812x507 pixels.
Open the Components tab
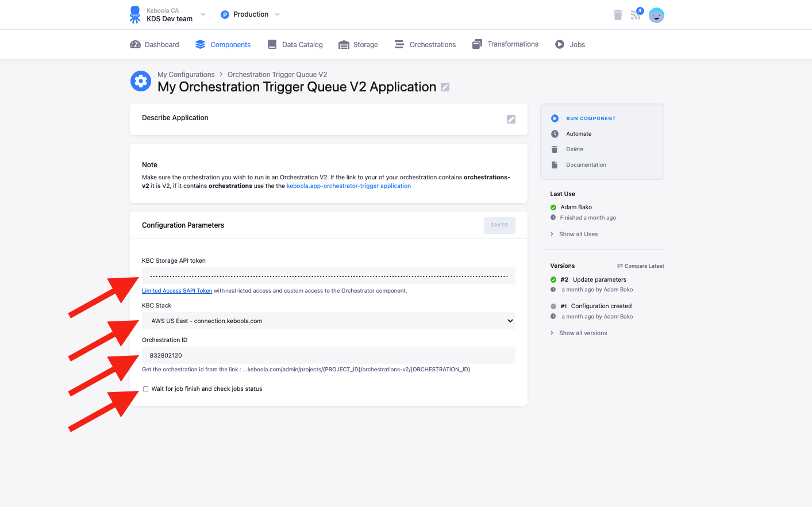pyautogui.click(x=223, y=44)
